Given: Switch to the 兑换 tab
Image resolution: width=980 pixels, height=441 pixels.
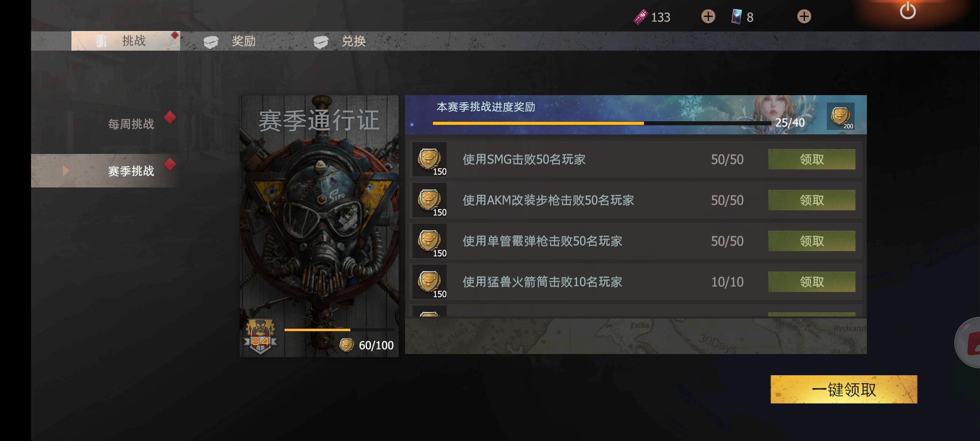Looking at the screenshot, I should tap(340, 41).
